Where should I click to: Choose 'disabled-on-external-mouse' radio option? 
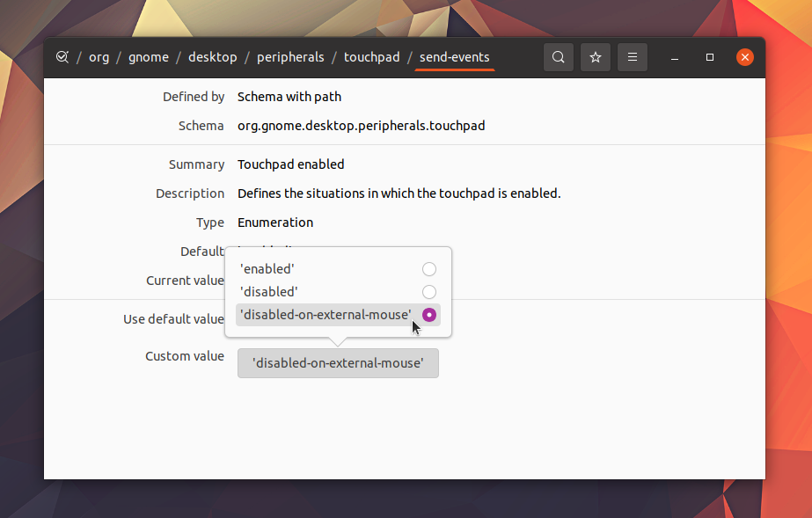tap(338, 315)
